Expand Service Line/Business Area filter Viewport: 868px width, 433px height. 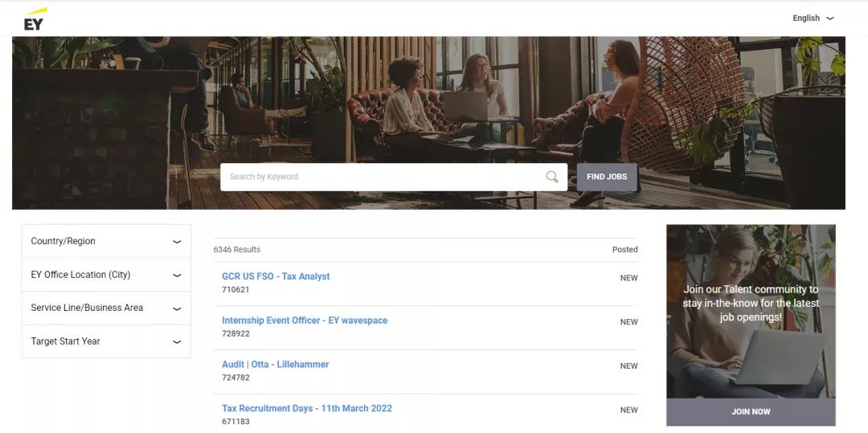pos(106,308)
